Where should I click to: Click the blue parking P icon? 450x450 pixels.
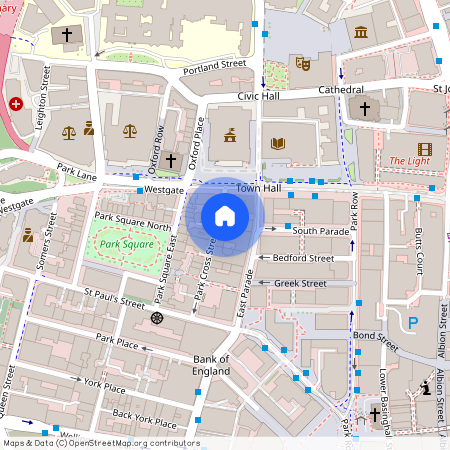(x=413, y=323)
